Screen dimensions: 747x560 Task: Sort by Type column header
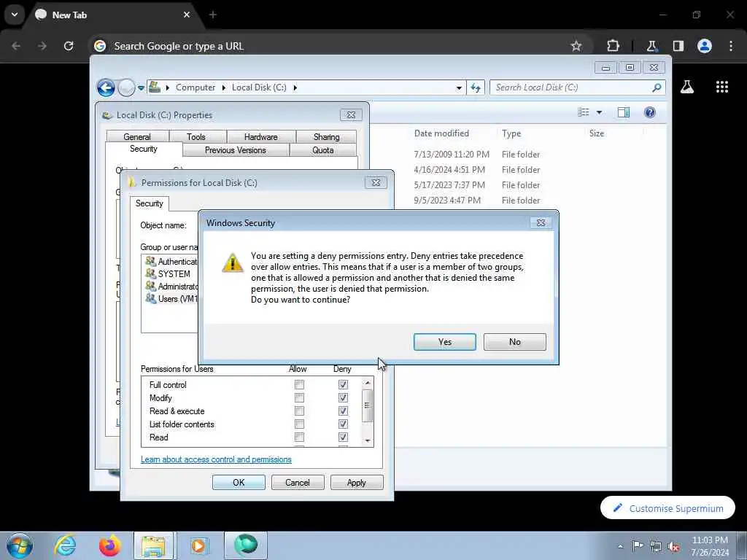coord(511,133)
